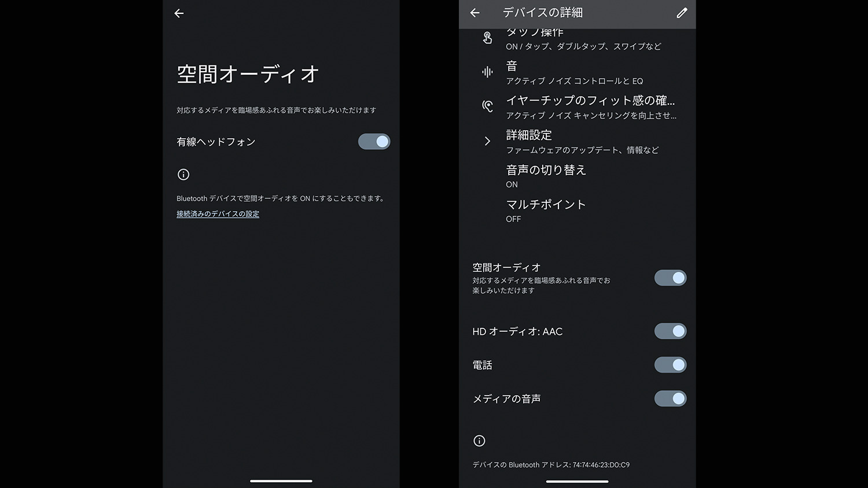Tap the left screen navigation handle bar
Screen dimensions: 868x488
[x=281, y=481]
